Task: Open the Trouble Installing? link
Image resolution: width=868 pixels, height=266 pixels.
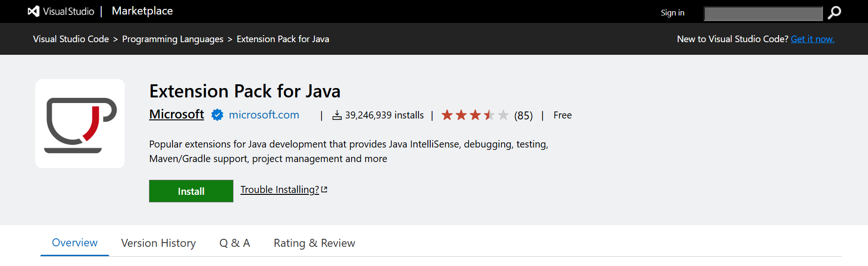Action: point(280,190)
